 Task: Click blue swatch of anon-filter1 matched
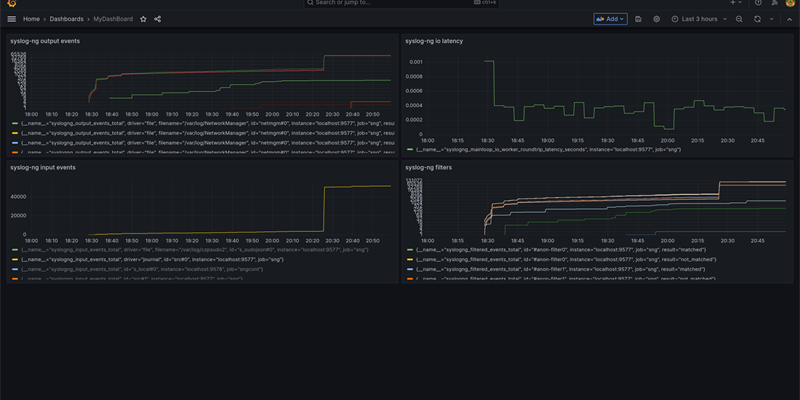click(410, 269)
